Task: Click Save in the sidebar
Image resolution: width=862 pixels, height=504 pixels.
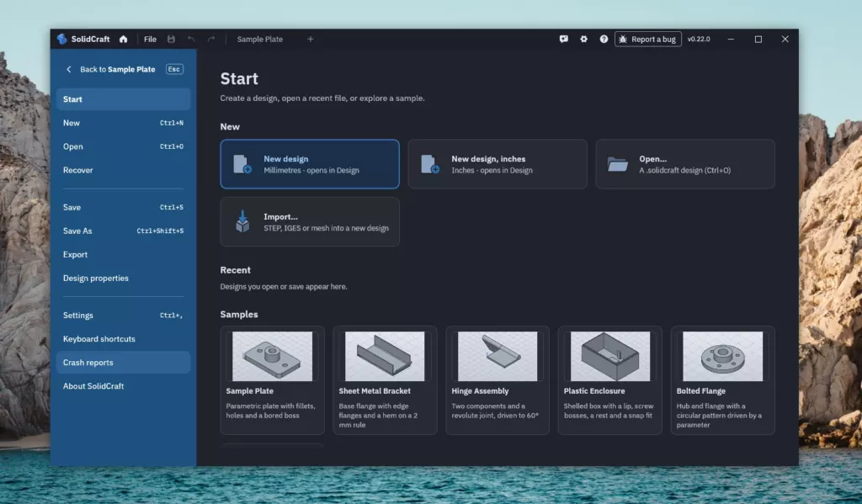Action: [x=123, y=207]
